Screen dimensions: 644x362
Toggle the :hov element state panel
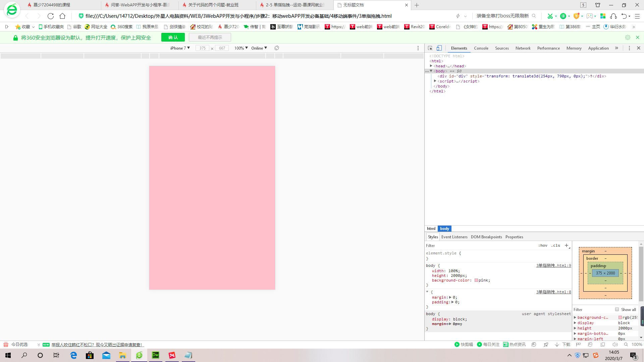click(x=543, y=245)
